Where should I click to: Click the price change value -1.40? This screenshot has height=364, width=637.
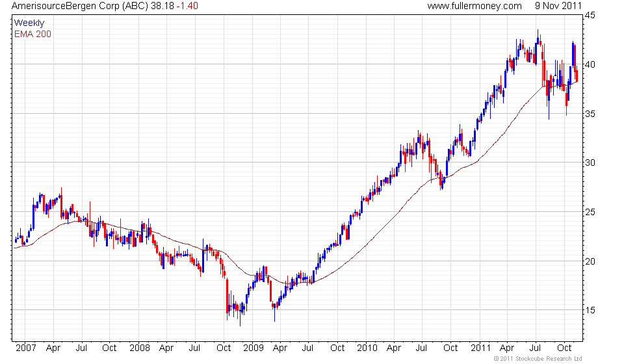[x=187, y=6]
